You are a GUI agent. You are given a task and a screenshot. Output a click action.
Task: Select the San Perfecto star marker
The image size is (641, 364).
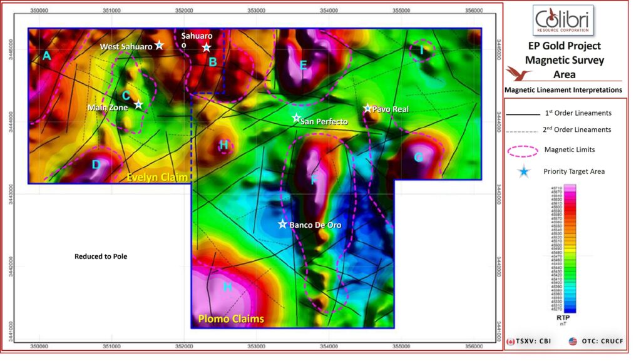296,118
